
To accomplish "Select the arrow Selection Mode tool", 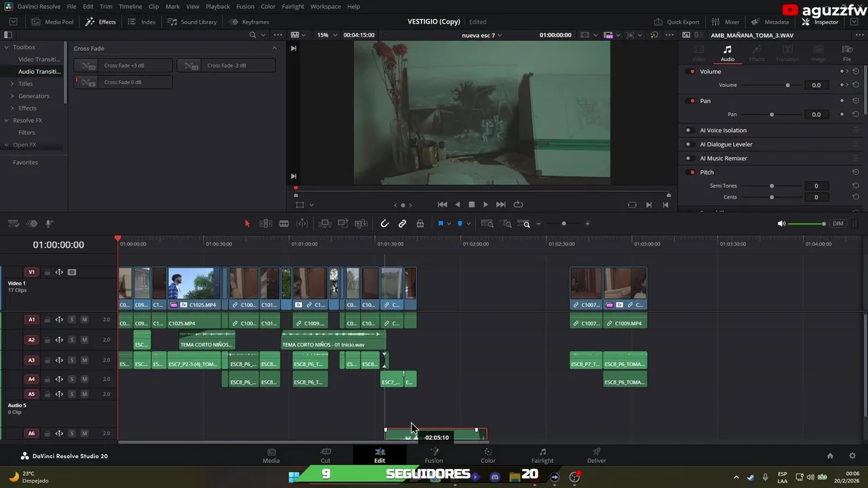I will coord(247,224).
